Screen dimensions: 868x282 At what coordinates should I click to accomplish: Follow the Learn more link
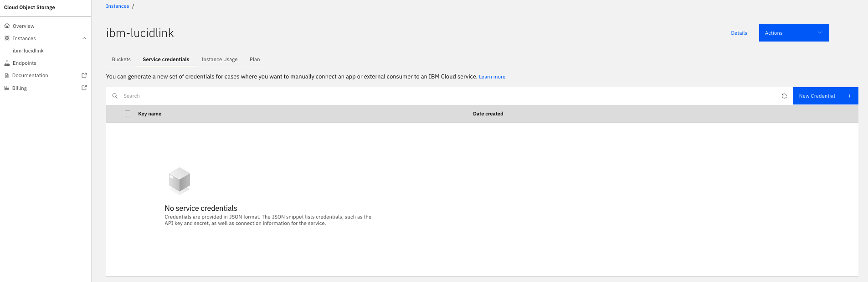(x=492, y=77)
